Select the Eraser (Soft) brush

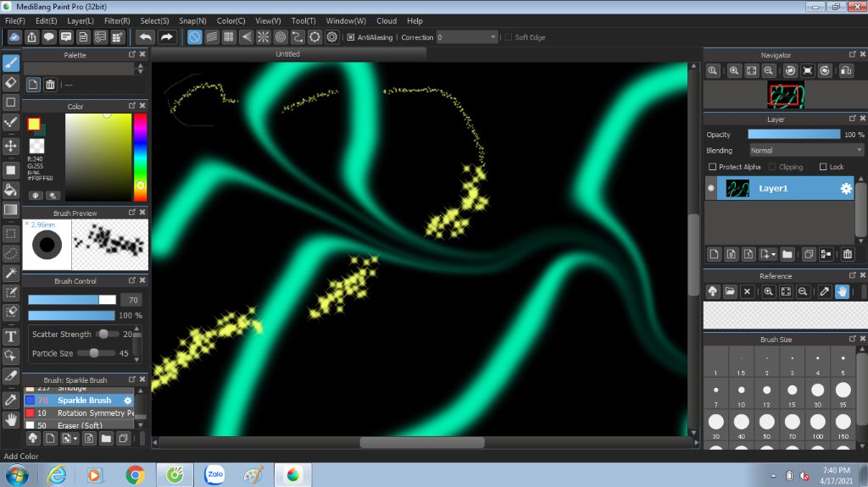[79, 425]
